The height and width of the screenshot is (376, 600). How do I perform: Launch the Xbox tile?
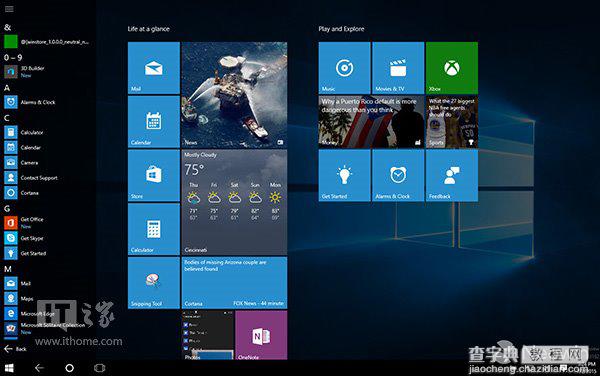pyautogui.click(x=452, y=68)
